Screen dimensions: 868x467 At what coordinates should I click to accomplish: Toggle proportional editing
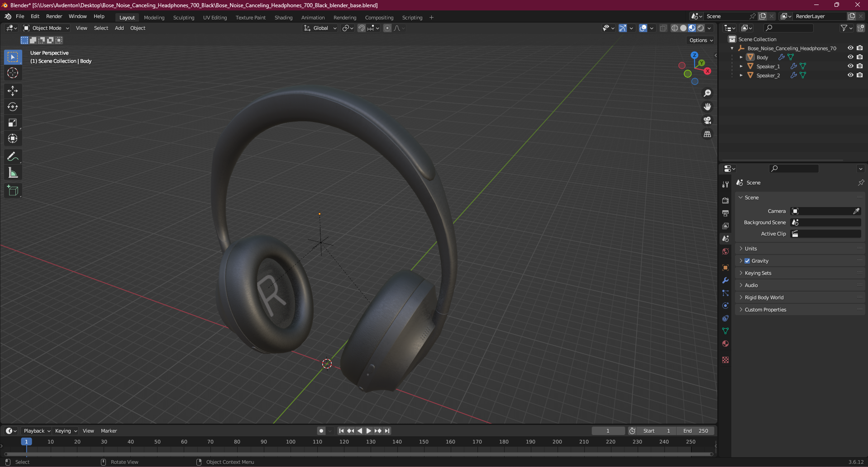pyautogui.click(x=387, y=28)
